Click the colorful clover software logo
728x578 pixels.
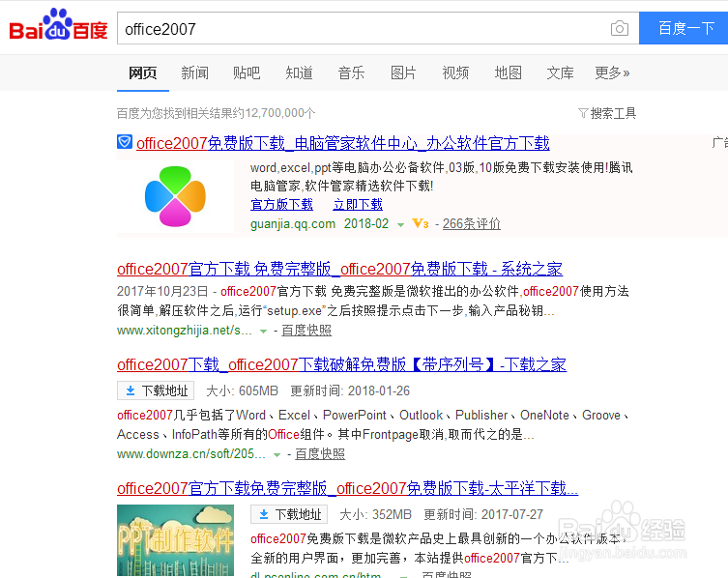175,196
